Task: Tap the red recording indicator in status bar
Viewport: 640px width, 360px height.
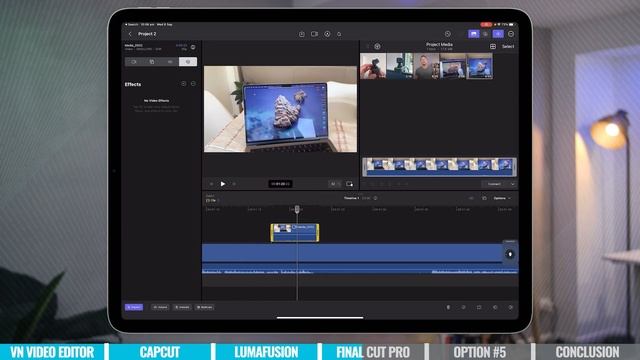Action: pyautogui.click(x=486, y=24)
